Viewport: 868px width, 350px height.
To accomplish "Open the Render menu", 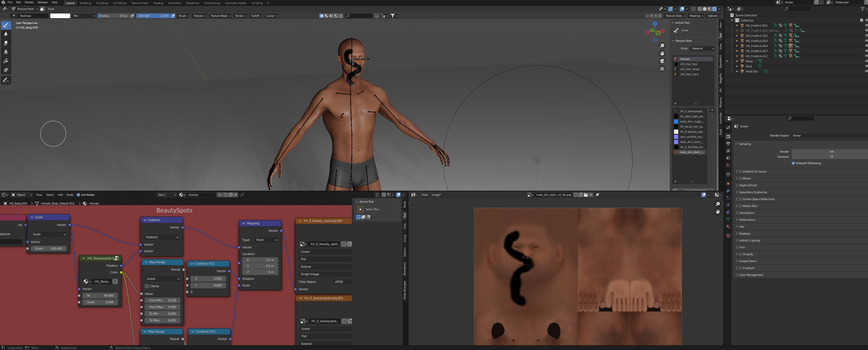I will click(x=29, y=2).
